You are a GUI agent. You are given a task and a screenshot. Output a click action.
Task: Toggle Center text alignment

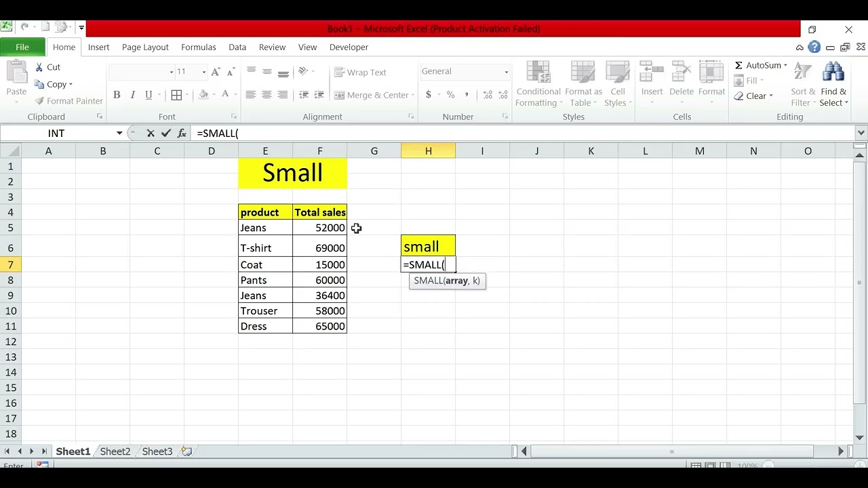(267, 95)
